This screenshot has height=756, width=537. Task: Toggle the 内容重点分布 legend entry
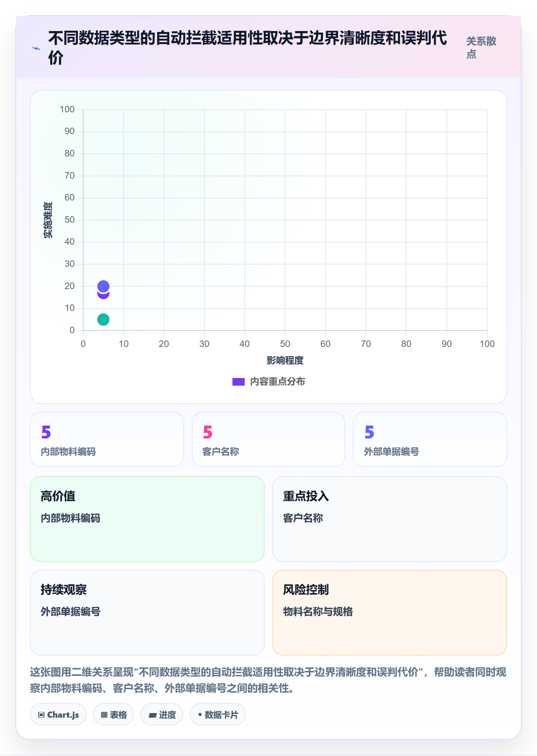tap(268, 381)
